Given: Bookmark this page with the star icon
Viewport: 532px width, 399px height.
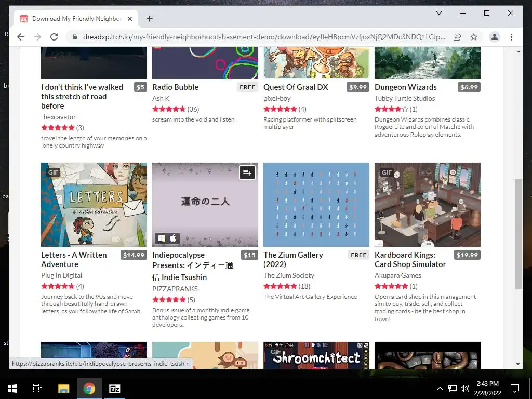Looking at the screenshot, I should [474, 37].
